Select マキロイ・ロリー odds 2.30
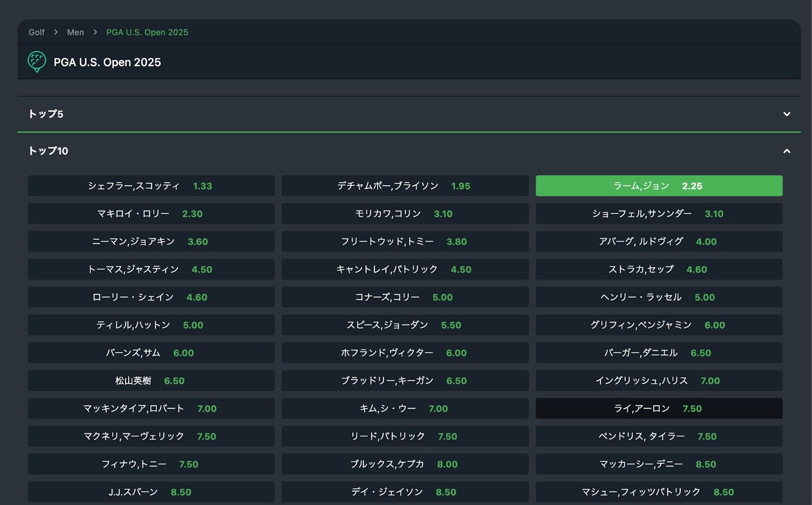 [x=151, y=213]
